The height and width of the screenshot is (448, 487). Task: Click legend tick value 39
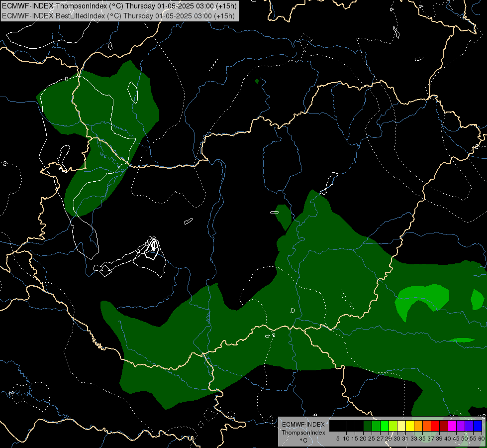[439, 439]
